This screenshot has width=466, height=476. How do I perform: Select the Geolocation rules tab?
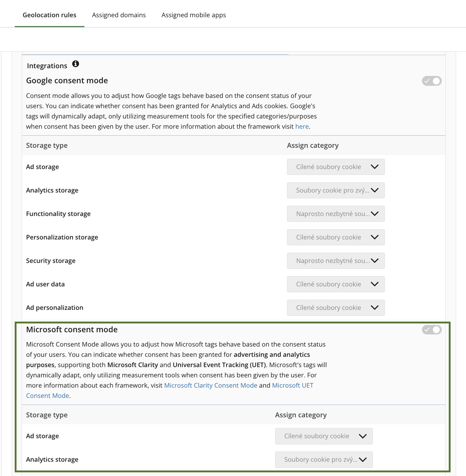[50, 15]
